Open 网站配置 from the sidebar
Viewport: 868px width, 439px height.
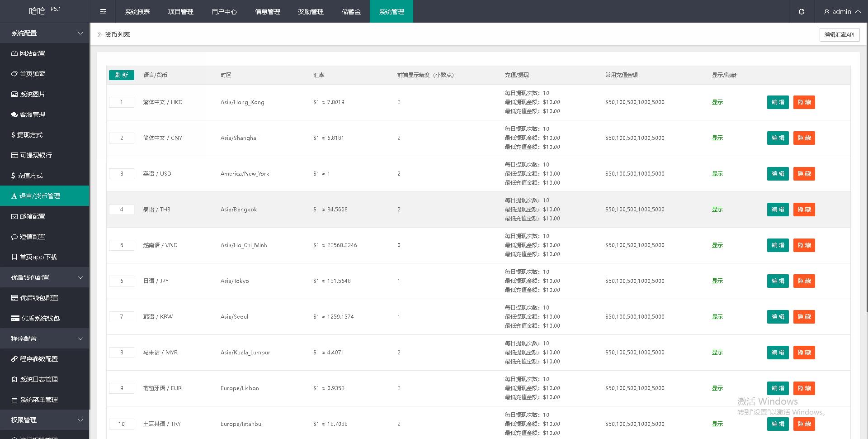33,53
